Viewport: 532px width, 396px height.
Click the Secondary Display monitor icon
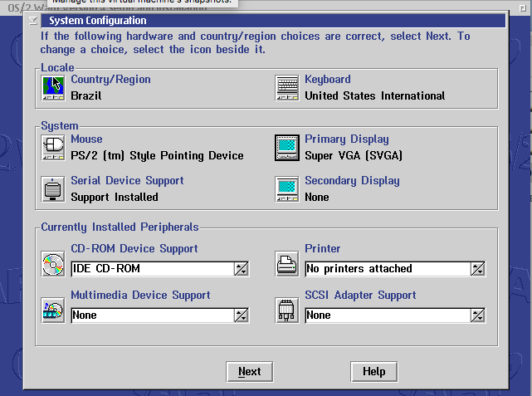(287, 188)
